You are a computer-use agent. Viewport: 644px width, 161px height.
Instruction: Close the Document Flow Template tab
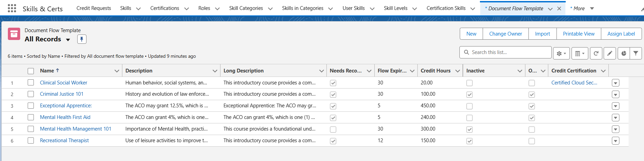[559, 9]
